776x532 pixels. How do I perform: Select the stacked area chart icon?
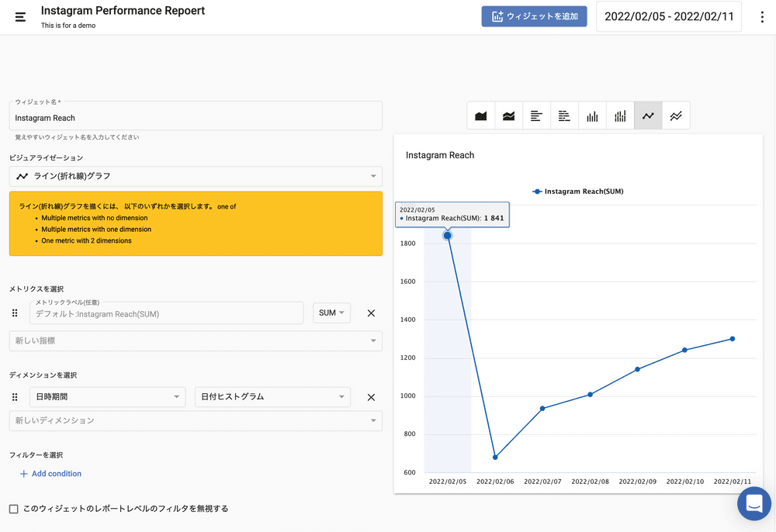(509, 116)
